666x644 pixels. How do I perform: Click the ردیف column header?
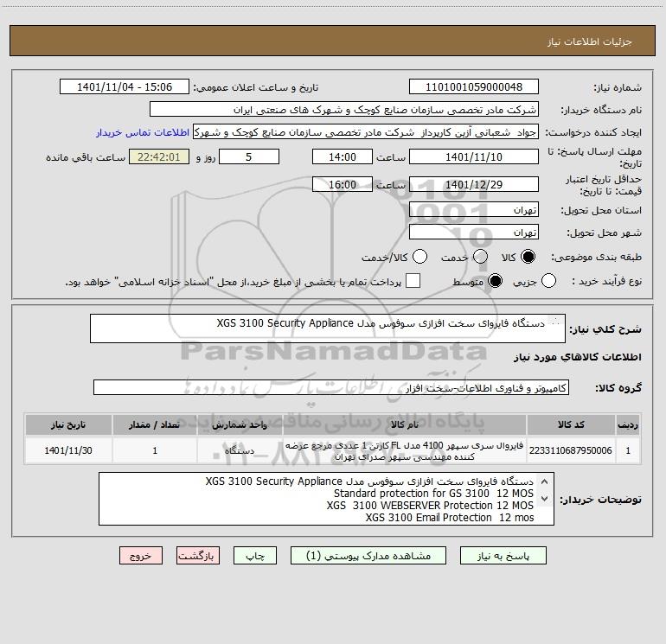pyautogui.click(x=628, y=425)
